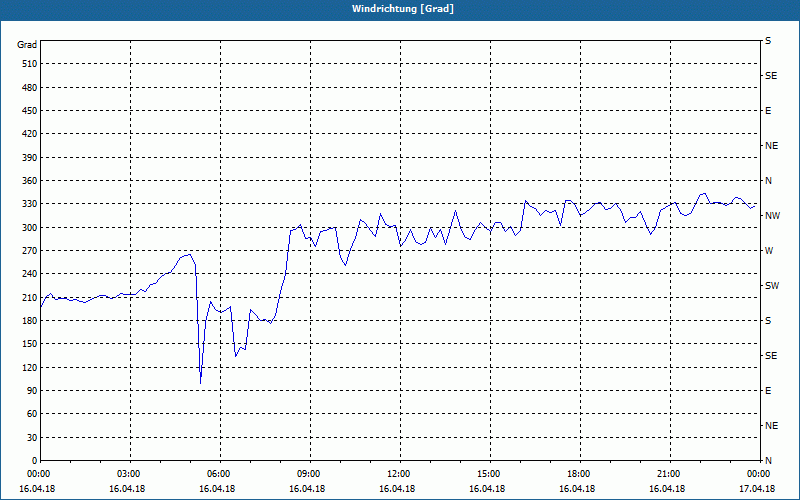Screen dimensions: 800x500
Task: Click the 21:00 time label
Action: pos(669,474)
